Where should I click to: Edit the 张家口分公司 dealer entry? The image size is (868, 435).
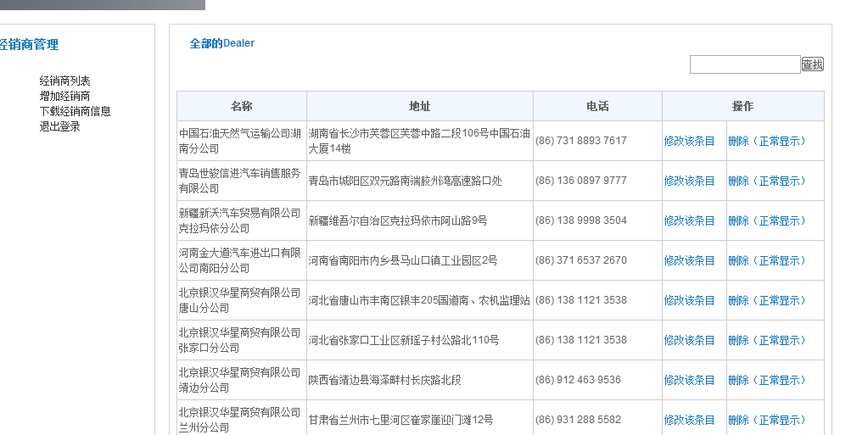point(689,340)
